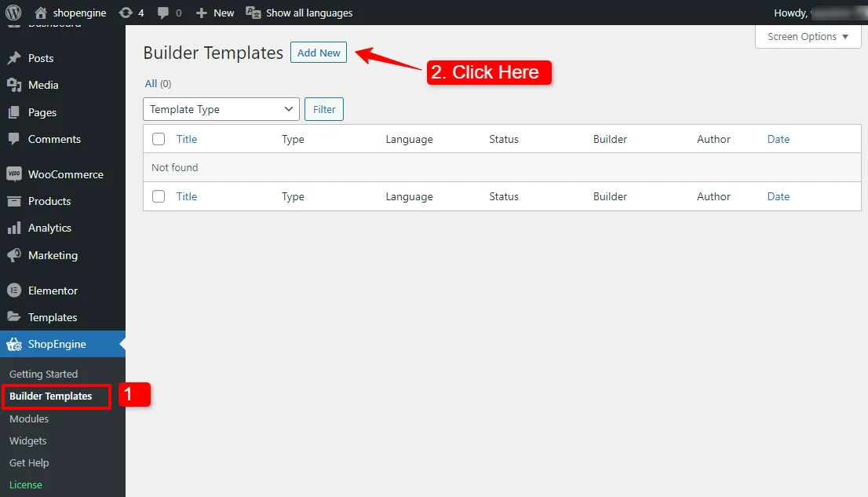Click the Filter button
The image size is (868, 497).
click(324, 109)
